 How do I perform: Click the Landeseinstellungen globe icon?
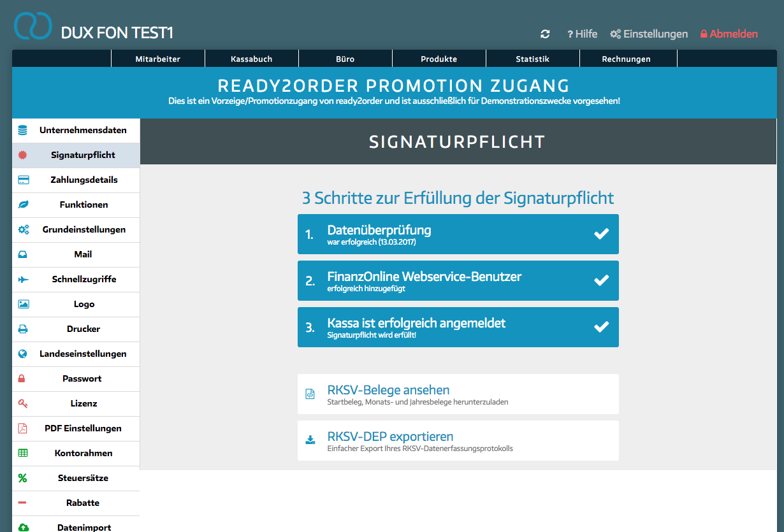[23, 354]
